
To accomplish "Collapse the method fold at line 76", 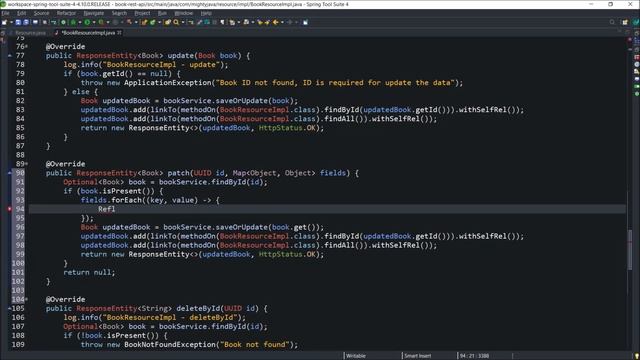I will [x=27, y=47].
